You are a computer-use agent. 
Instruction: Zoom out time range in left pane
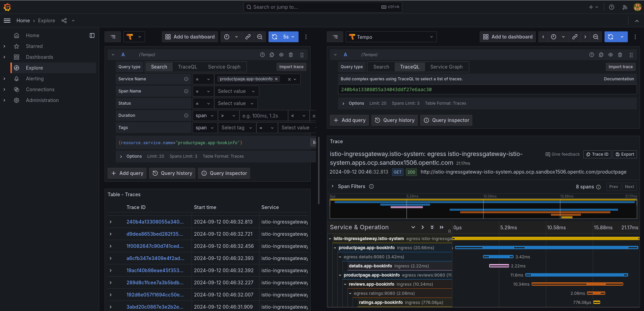(260, 37)
